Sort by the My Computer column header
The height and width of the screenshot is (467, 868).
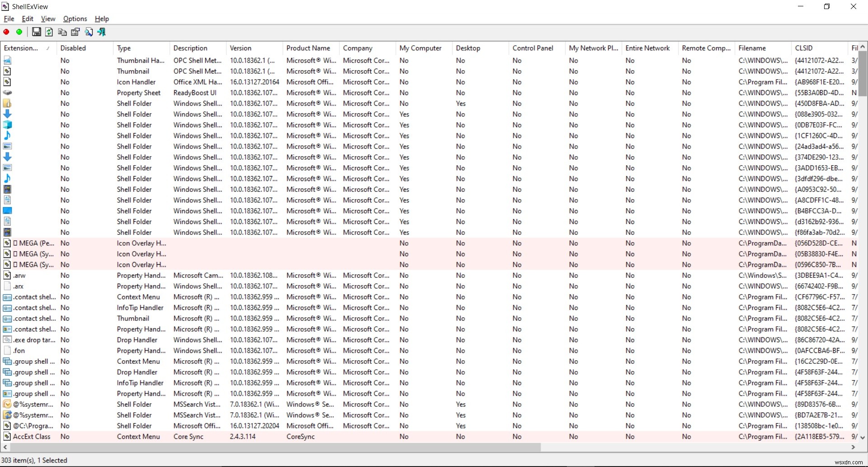(x=424, y=48)
